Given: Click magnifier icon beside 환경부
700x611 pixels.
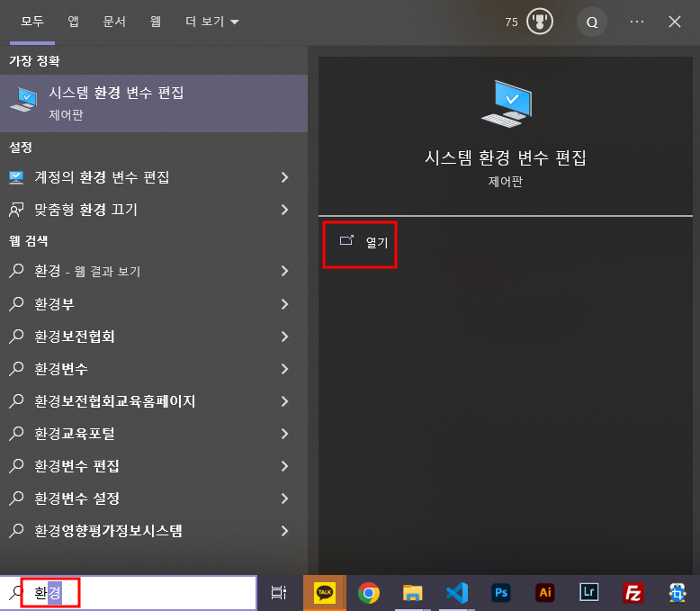Looking at the screenshot, I should tap(16, 304).
